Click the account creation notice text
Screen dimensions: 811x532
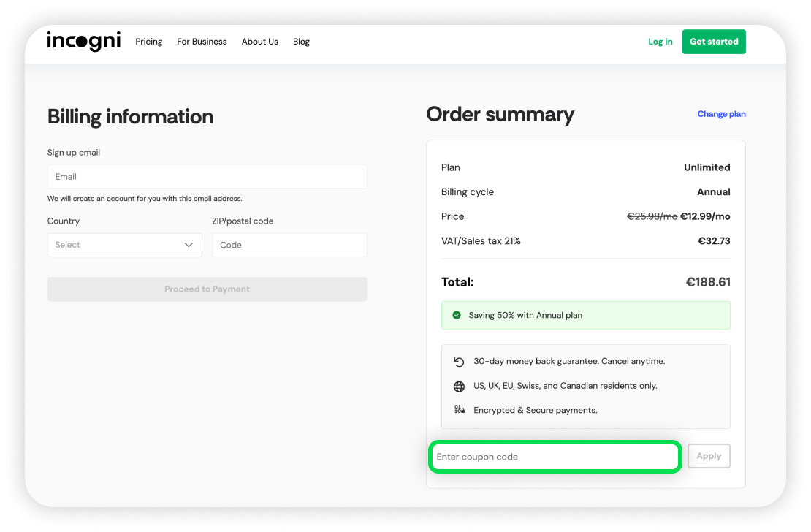[x=145, y=198]
